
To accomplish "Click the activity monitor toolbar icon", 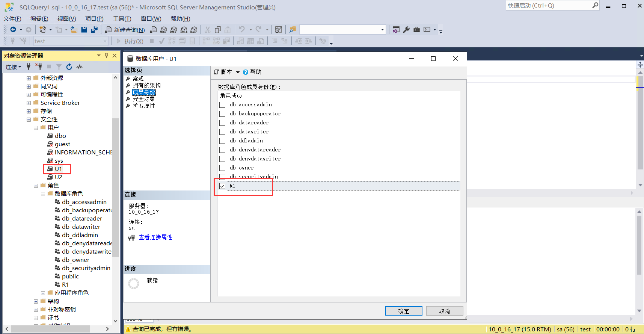I will tap(279, 30).
